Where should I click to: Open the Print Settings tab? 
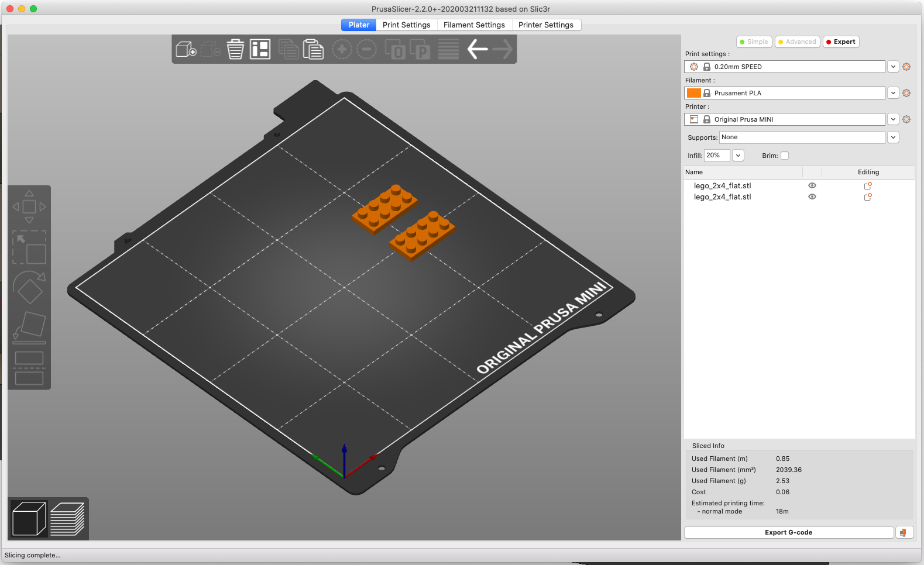(x=406, y=25)
